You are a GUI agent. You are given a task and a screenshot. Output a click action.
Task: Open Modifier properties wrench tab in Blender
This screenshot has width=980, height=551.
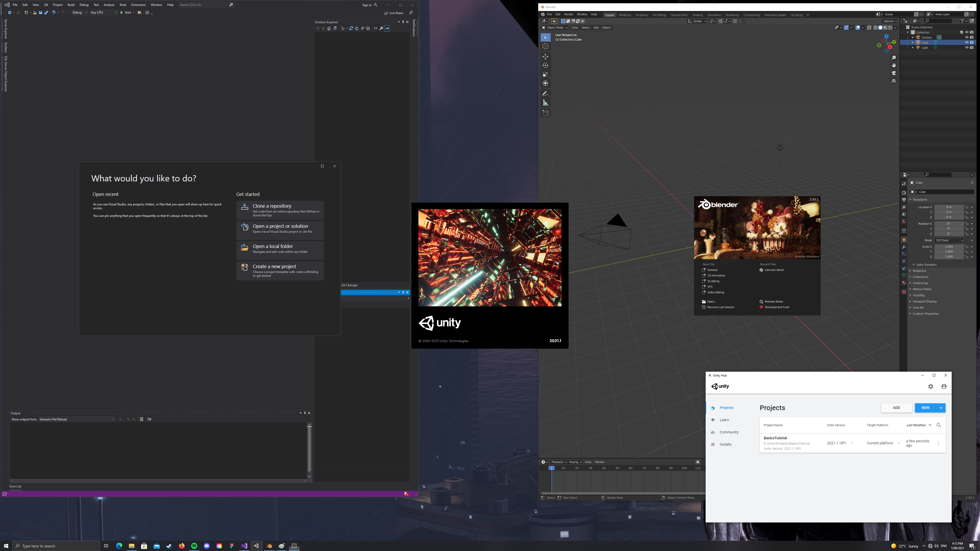click(904, 247)
